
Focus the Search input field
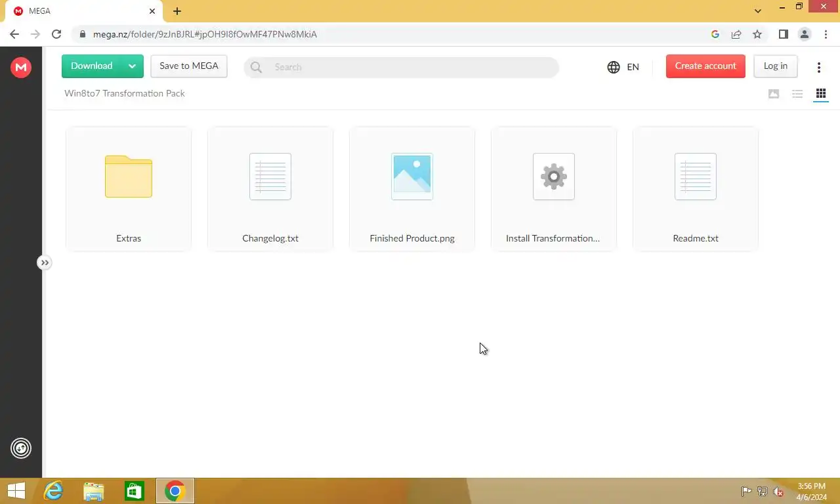(x=401, y=67)
